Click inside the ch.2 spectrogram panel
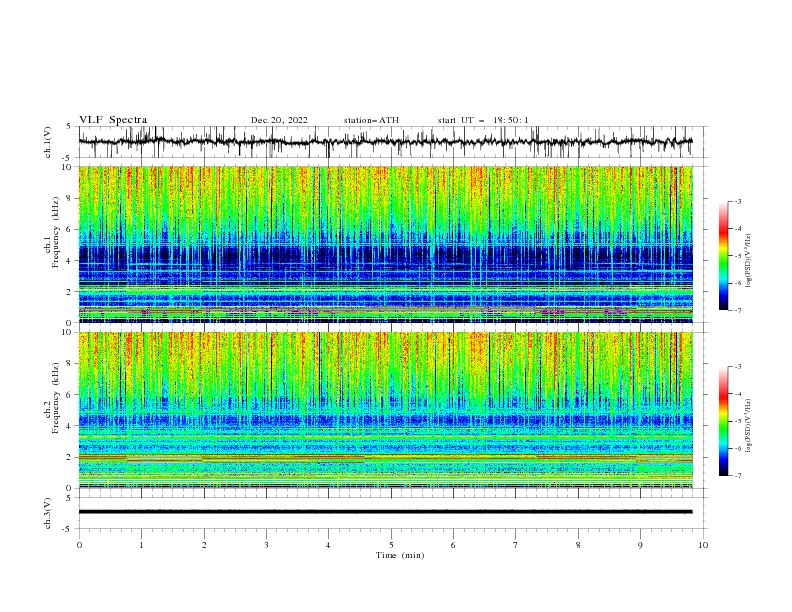This screenshot has height=612, width=792. 385,410
